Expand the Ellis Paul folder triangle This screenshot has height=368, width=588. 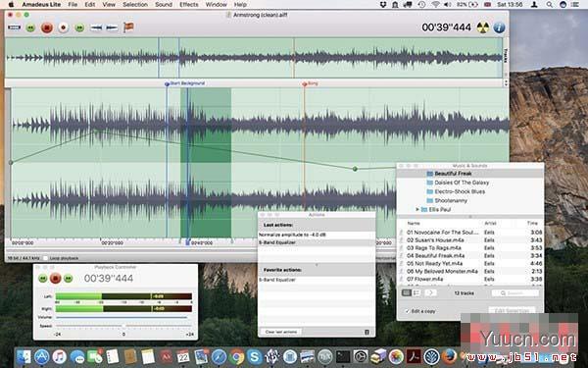coord(417,210)
